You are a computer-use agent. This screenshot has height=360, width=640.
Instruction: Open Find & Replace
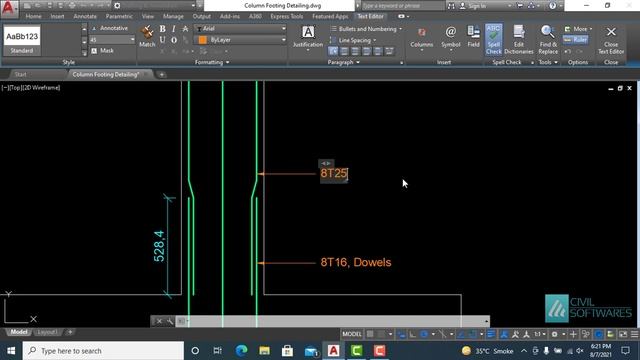[x=548, y=39]
